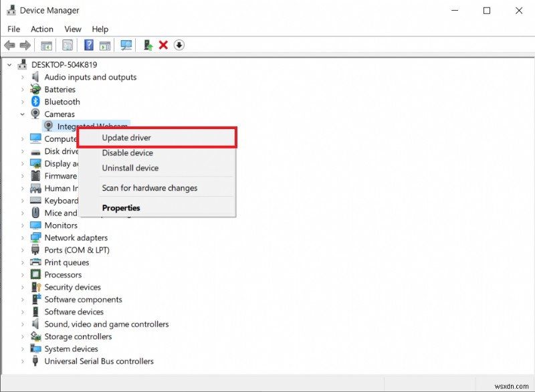
Task: Select Disable device from the context menu
Action: pos(126,153)
